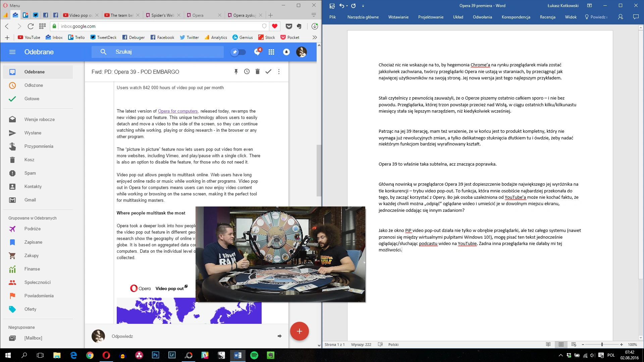Open the Google apps grid icon
644x362 pixels.
pos(271,52)
